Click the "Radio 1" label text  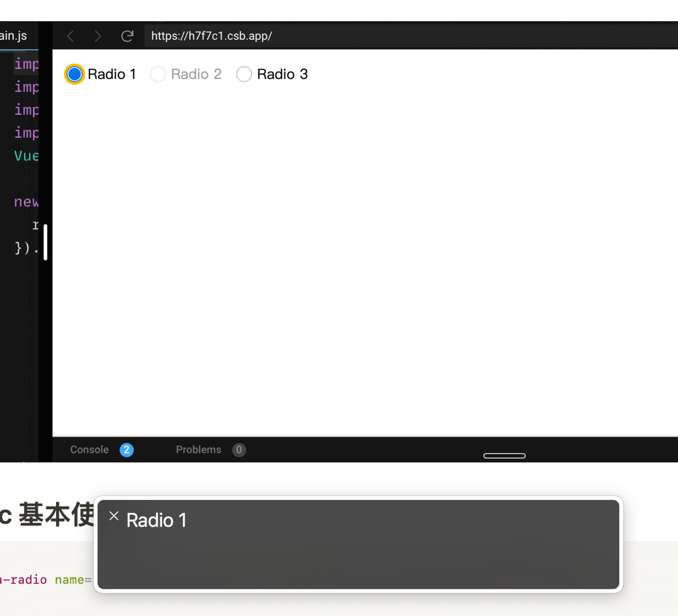pyautogui.click(x=112, y=74)
